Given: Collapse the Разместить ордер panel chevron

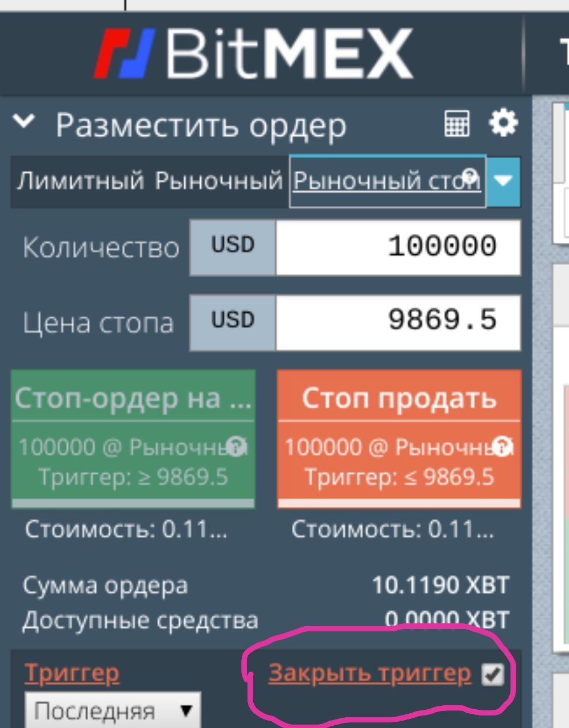Looking at the screenshot, I should 24,121.
